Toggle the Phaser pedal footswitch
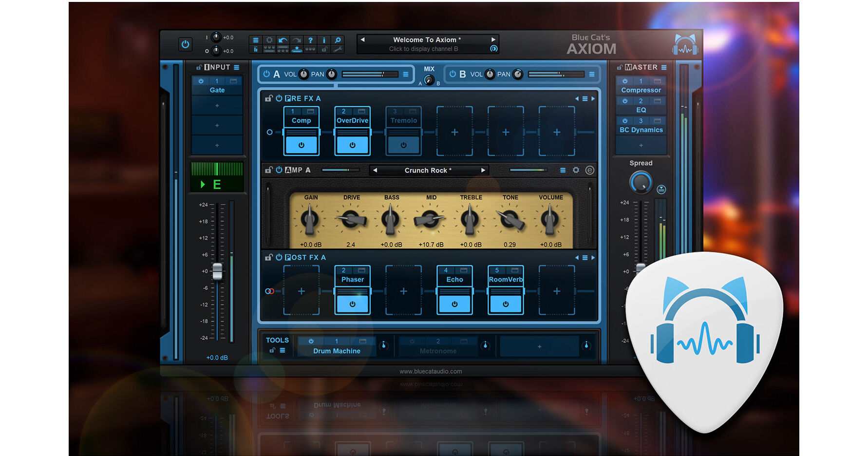Viewport: 868px width, 456px height. click(x=352, y=304)
